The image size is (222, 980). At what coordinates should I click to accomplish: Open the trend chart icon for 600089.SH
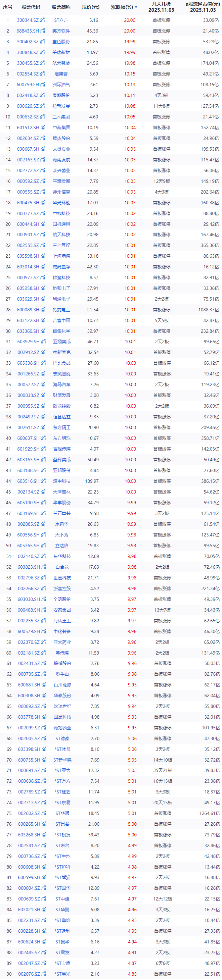pyautogui.click(x=43, y=310)
